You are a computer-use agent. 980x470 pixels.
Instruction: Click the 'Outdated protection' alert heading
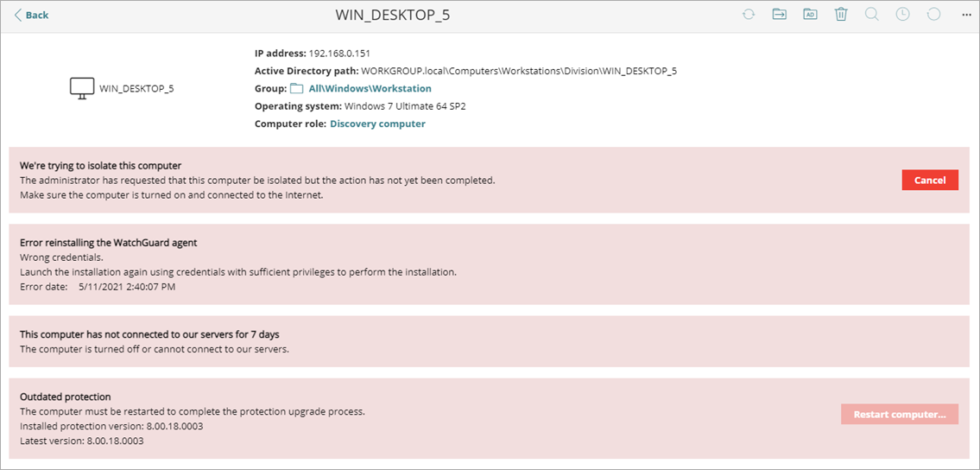point(66,397)
